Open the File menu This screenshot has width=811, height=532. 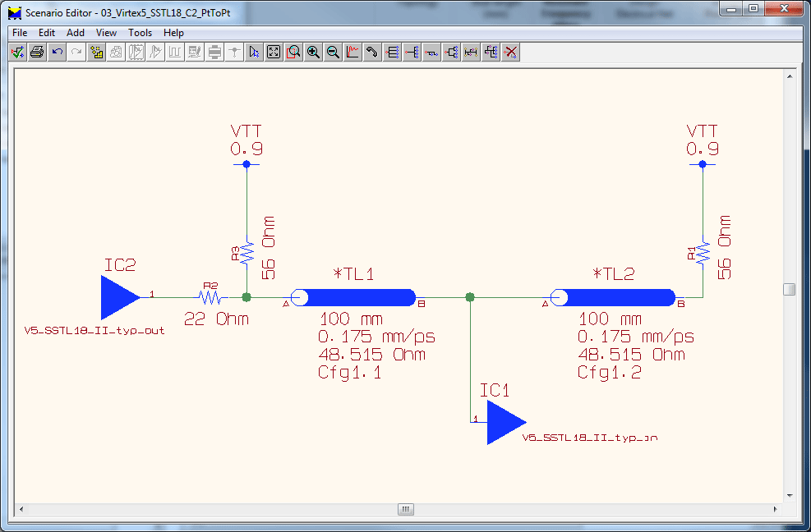pos(20,33)
